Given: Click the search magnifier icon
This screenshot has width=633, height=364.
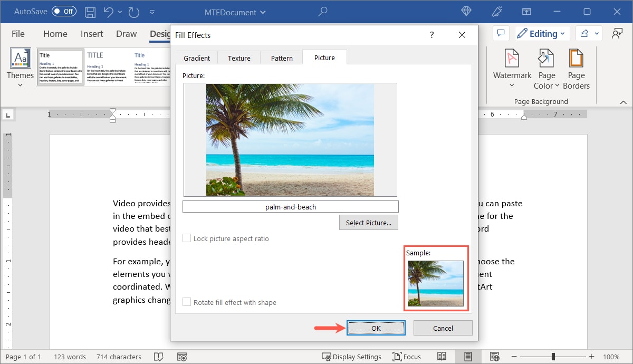Looking at the screenshot, I should pos(323,12).
